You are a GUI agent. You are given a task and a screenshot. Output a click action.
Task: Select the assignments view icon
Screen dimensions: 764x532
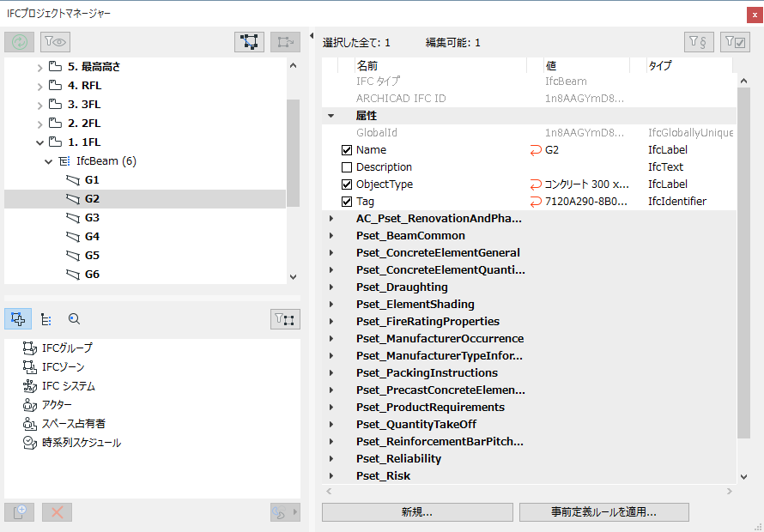(18, 319)
